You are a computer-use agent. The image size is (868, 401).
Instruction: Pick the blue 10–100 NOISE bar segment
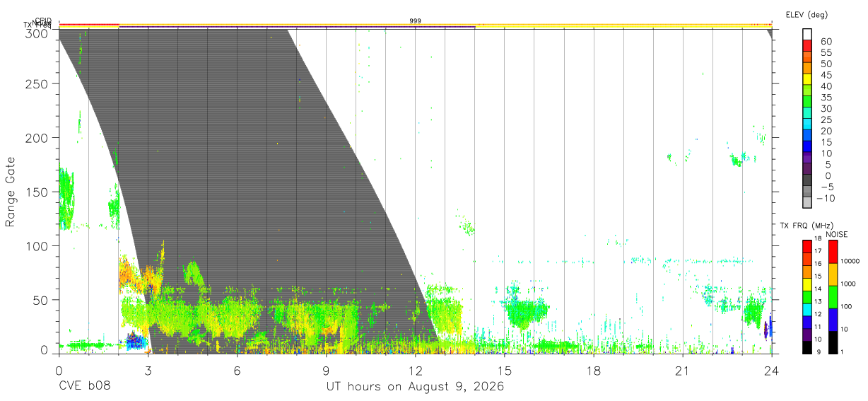[833, 319]
